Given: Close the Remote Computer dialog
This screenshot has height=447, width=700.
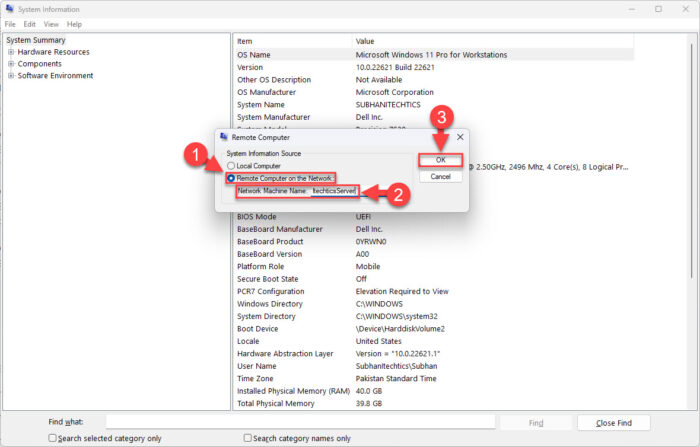Looking at the screenshot, I should click(x=460, y=137).
